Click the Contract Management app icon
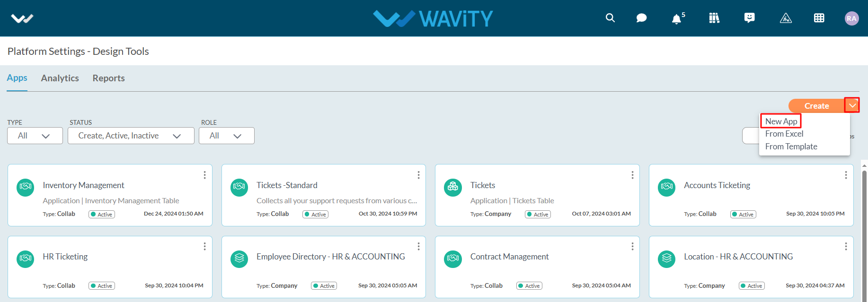This screenshot has width=868, height=302. [453, 259]
